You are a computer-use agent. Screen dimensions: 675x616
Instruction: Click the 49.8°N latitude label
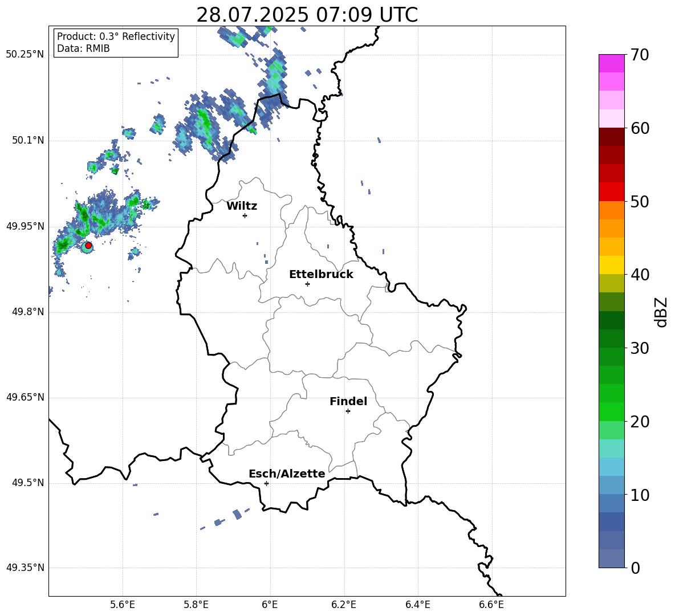(x=28, y=312)
